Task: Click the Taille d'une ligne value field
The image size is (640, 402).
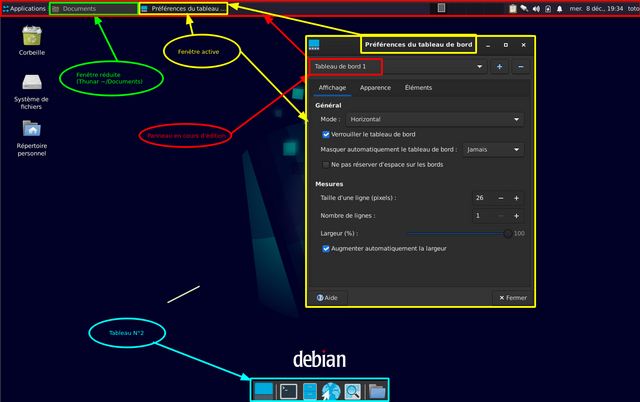Action: tap(482, 198)
